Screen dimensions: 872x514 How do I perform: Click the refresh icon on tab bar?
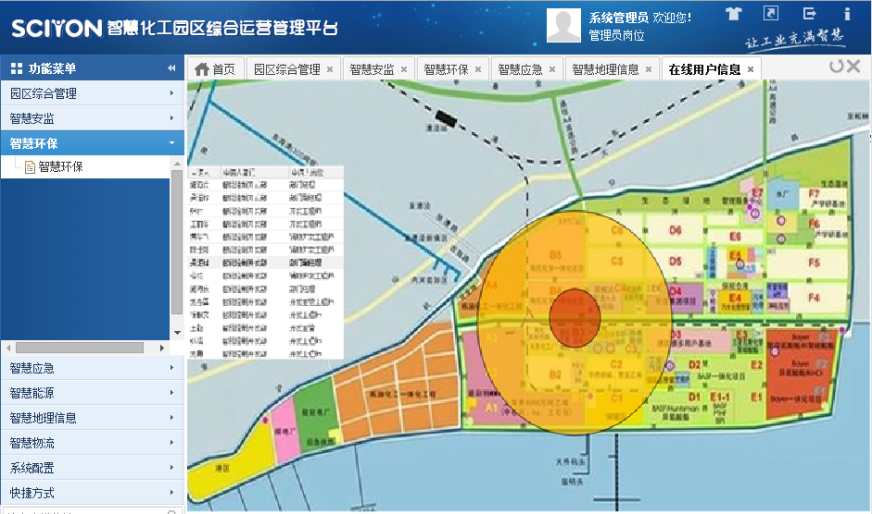pyautogui.click(x=835, y=67)
